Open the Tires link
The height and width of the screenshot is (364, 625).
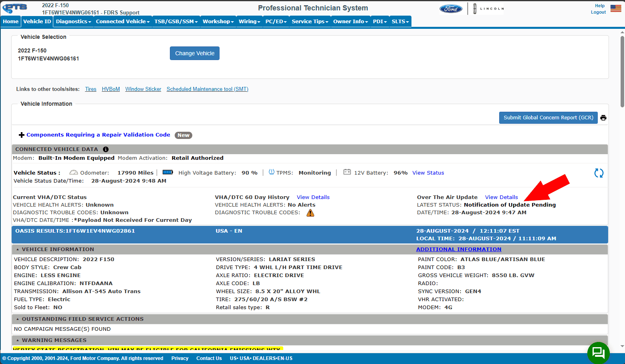pos(91,89)
